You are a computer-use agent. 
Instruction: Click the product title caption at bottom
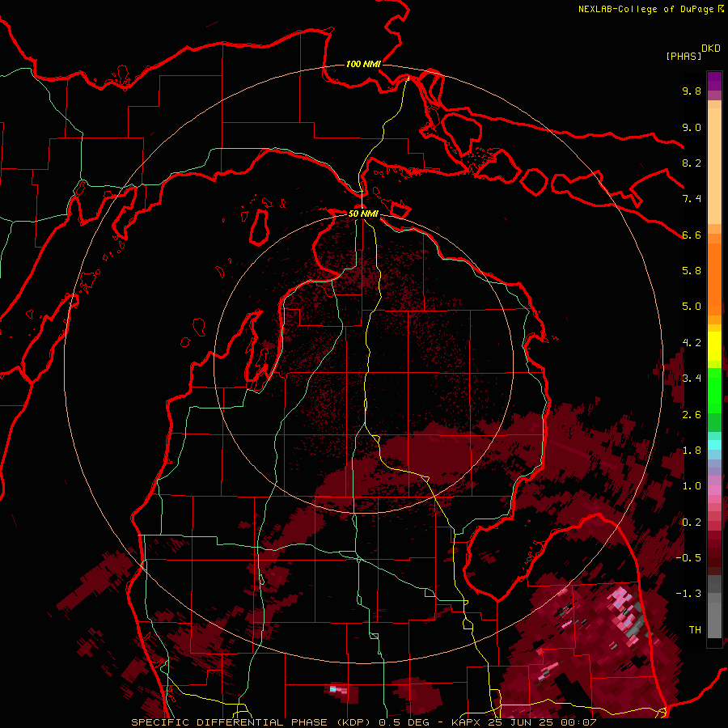pyautogui.click(x=364, y=722)
